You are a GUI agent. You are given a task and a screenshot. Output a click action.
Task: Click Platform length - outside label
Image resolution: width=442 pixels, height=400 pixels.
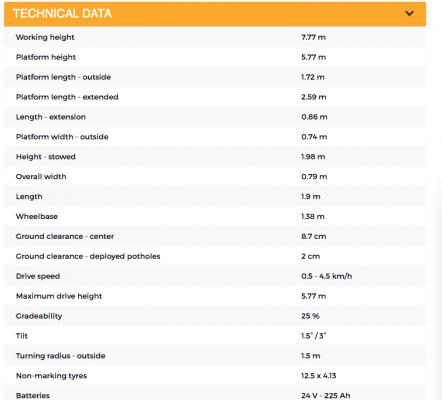[x=63, y=77]
